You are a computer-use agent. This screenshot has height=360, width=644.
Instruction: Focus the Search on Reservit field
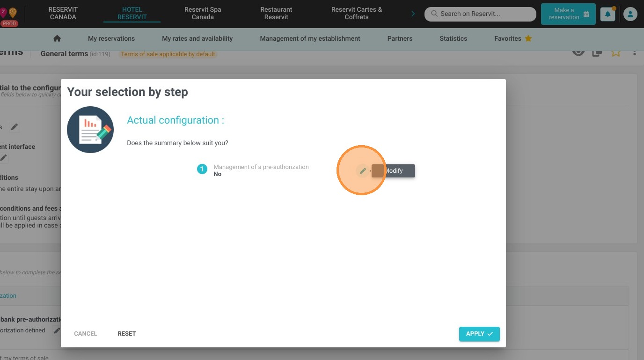(x=480, y=14)
